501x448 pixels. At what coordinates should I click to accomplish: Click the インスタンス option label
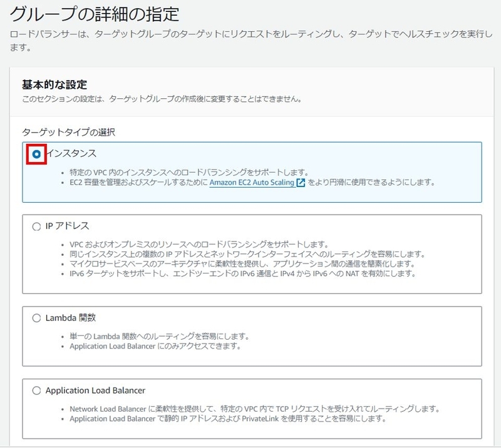[71, 153]
